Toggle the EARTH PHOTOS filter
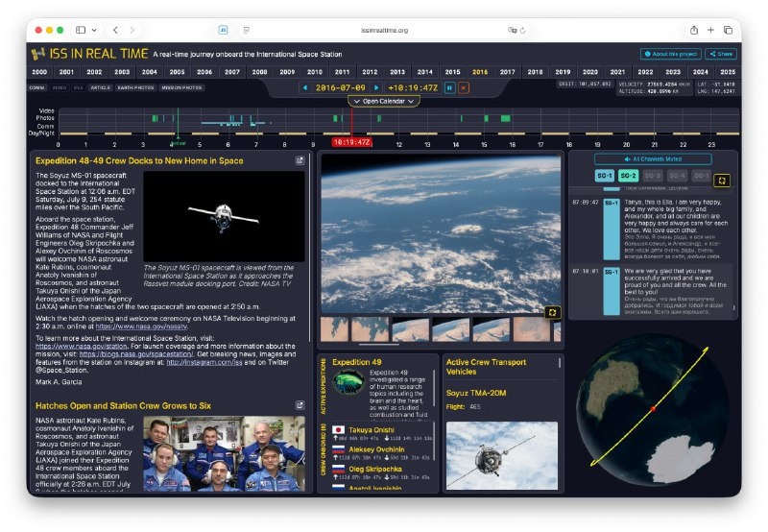 135,87
